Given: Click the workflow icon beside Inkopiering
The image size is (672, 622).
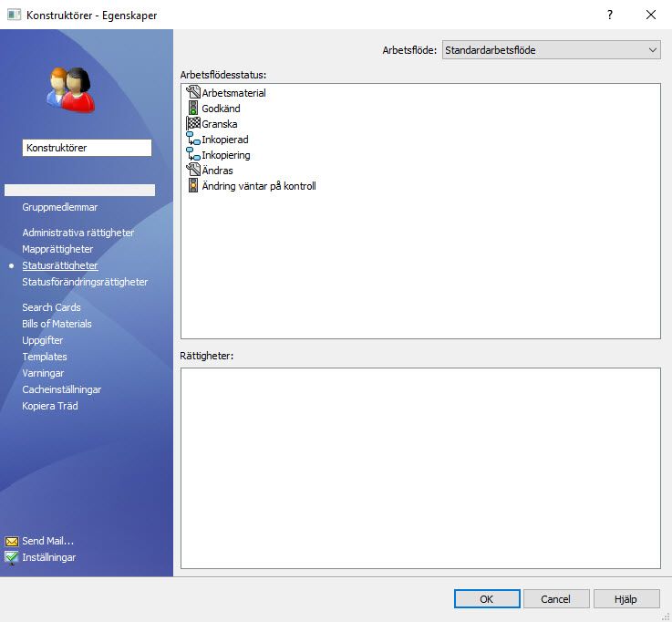Looking at the screenshot, I should click(x=193, y=154).
